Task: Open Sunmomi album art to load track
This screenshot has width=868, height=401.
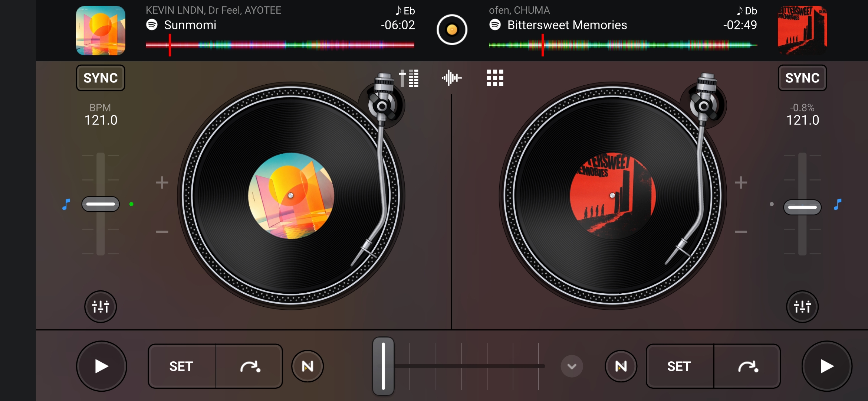Action: 101,30
